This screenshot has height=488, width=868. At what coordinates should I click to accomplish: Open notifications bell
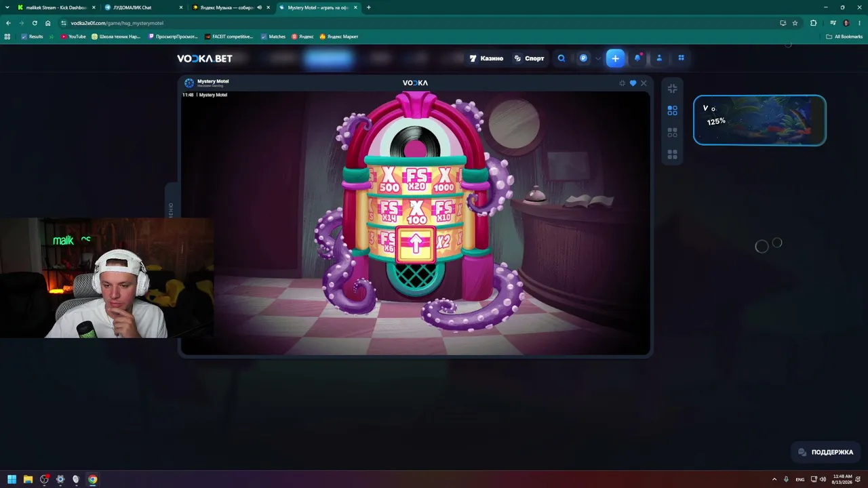click(637, 58)
